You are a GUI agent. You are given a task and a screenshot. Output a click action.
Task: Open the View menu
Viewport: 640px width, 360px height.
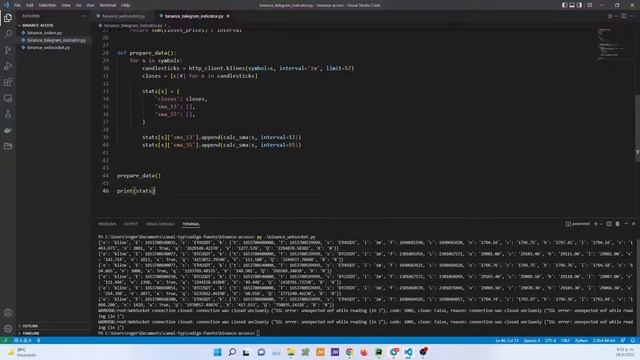tap(66, 5)
